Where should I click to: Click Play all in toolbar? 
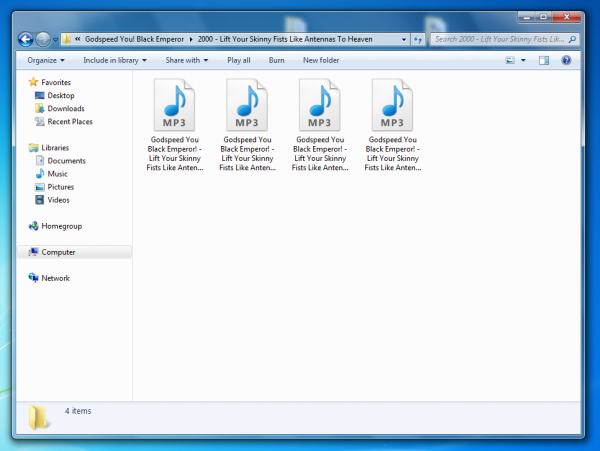[x=239, y=60]
